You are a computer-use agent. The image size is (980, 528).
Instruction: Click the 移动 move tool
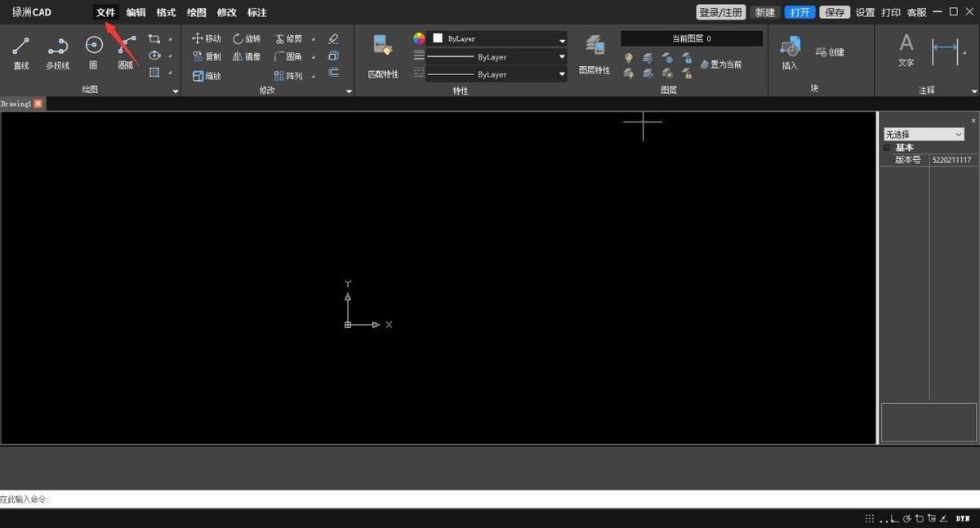(x=207, y=38)
